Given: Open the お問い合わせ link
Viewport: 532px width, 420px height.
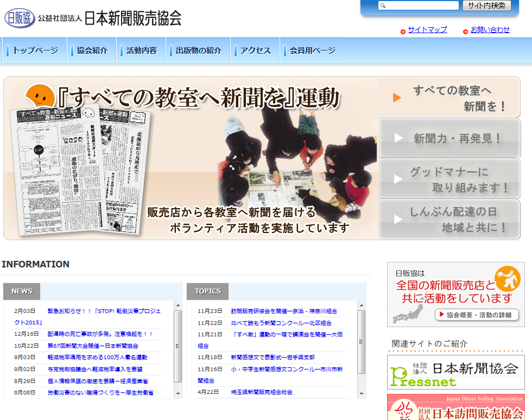Looking at the screenshot, I should (490, 29).
